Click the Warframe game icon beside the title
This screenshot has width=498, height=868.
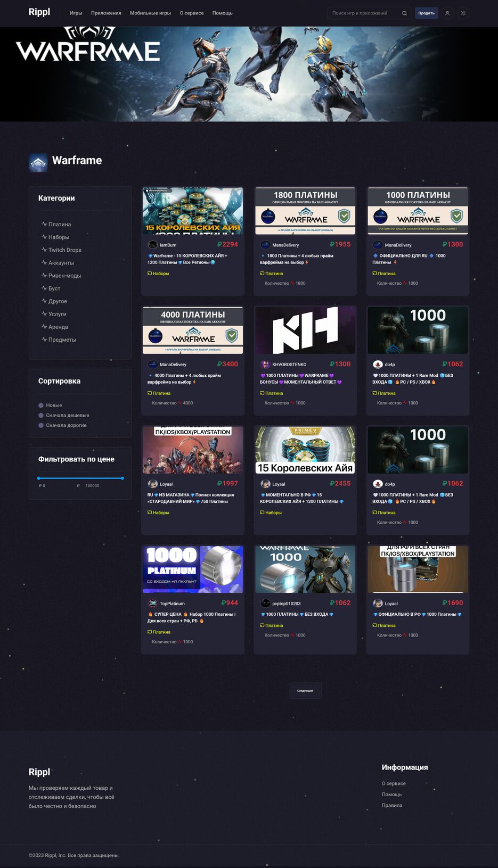tap(38, 163)
